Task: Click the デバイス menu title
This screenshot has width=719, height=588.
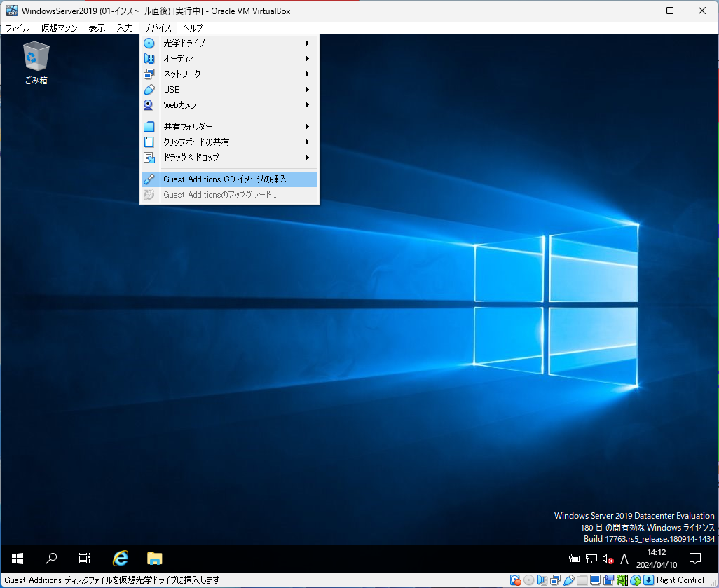Action: tap(158, 28)
